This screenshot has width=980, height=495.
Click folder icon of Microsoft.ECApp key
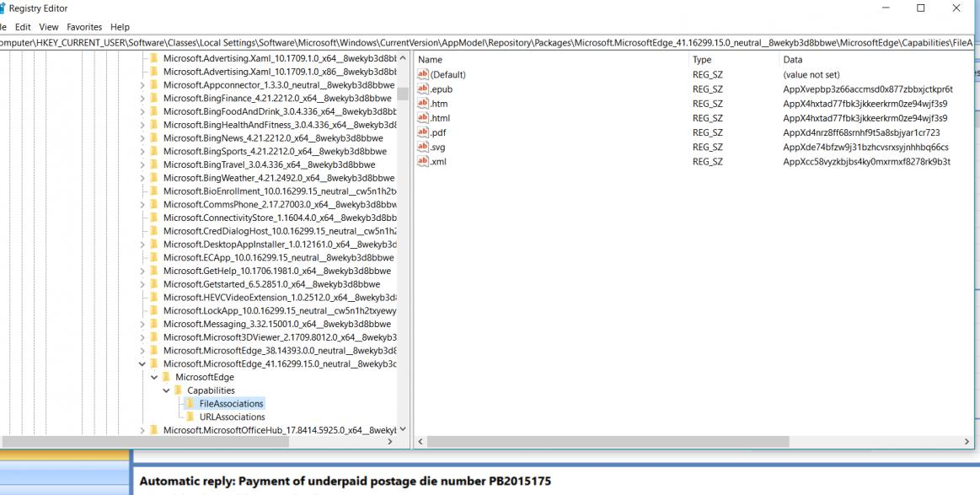click(153, 257)
